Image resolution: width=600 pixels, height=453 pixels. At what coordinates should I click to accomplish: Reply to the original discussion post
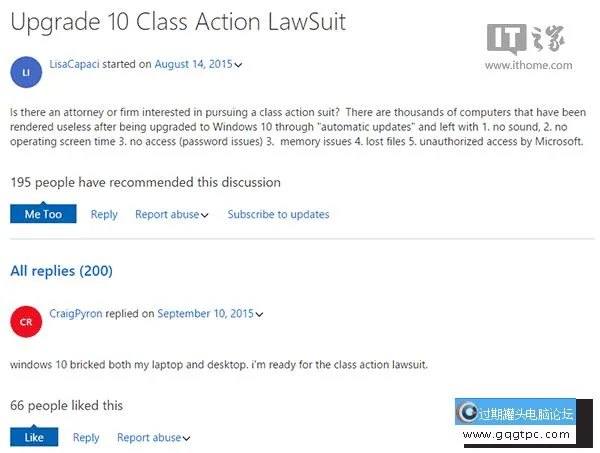(x=104, y=214)
